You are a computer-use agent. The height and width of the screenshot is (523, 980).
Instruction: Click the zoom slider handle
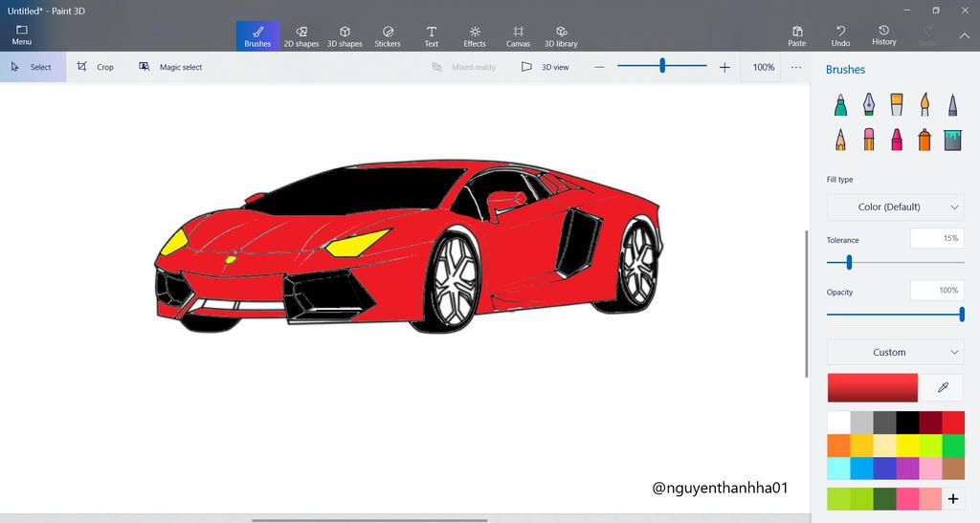coord(662,66)
